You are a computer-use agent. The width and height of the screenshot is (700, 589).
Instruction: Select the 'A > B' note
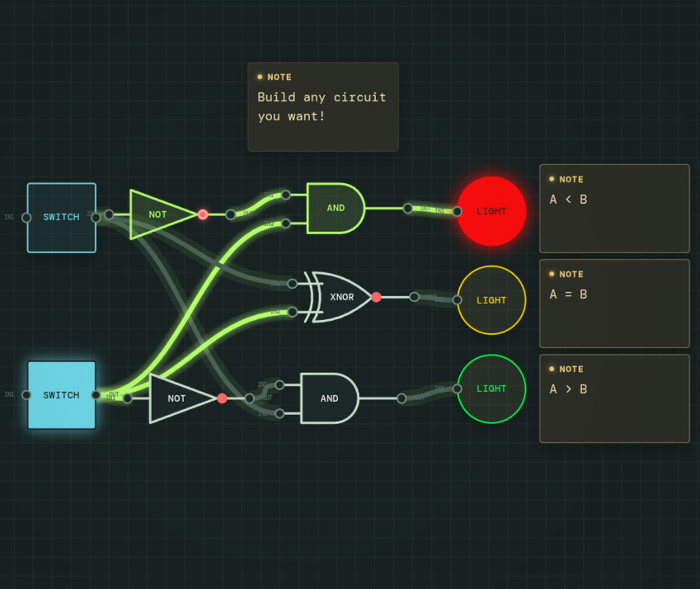(615, 398)
